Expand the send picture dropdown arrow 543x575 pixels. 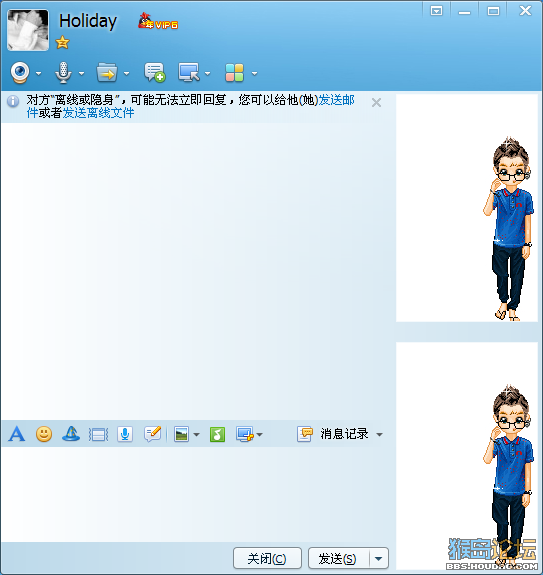197,435
